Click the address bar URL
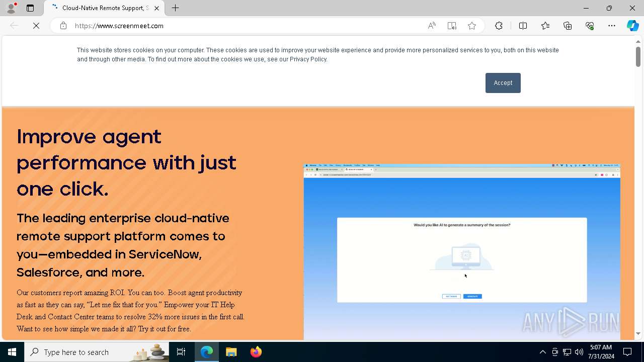644x362 pixels. pos(119,26)
